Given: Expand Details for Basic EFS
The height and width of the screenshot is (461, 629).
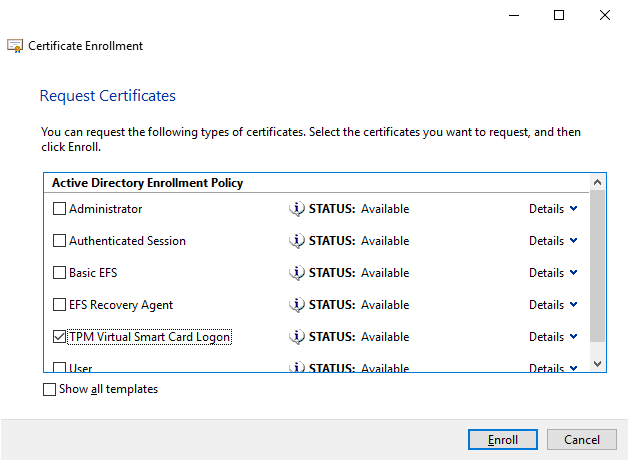Looking at the screenshot, I should click(553, 273).
